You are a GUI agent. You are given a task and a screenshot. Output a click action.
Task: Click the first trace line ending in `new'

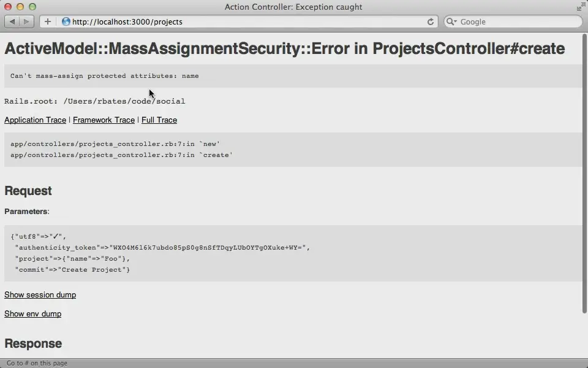(115, 144)
